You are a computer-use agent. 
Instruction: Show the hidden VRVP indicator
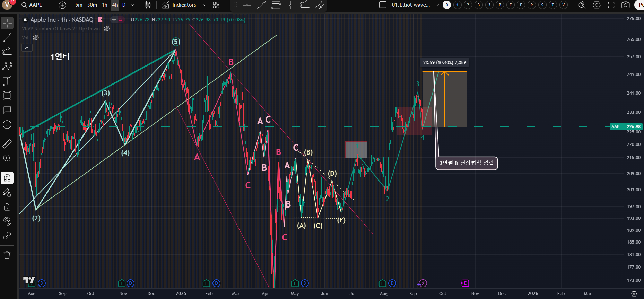pos(107,29)
